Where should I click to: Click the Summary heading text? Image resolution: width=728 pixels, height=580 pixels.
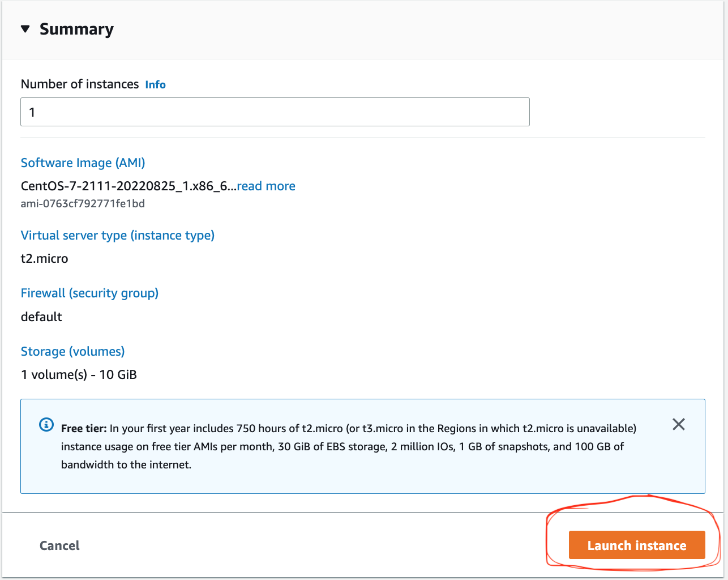coord(76,29)
